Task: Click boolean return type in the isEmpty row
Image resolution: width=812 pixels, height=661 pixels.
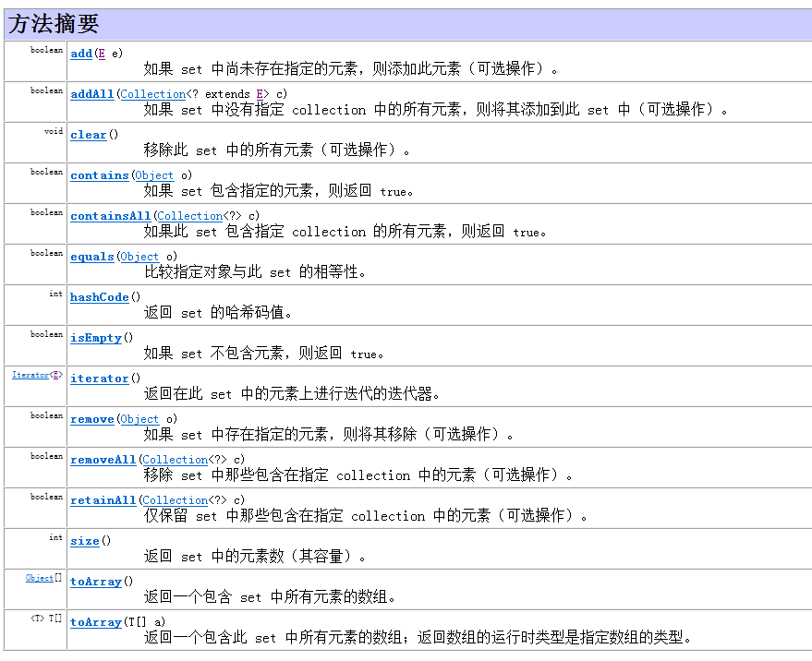Action: tap(46, 334)
